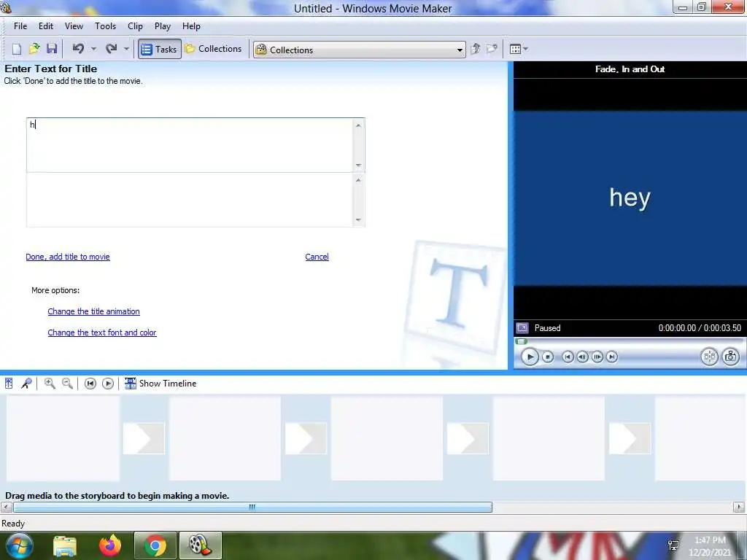The image size is (747, 560).
Task: Take a picture from the preview
Action: 731,357
